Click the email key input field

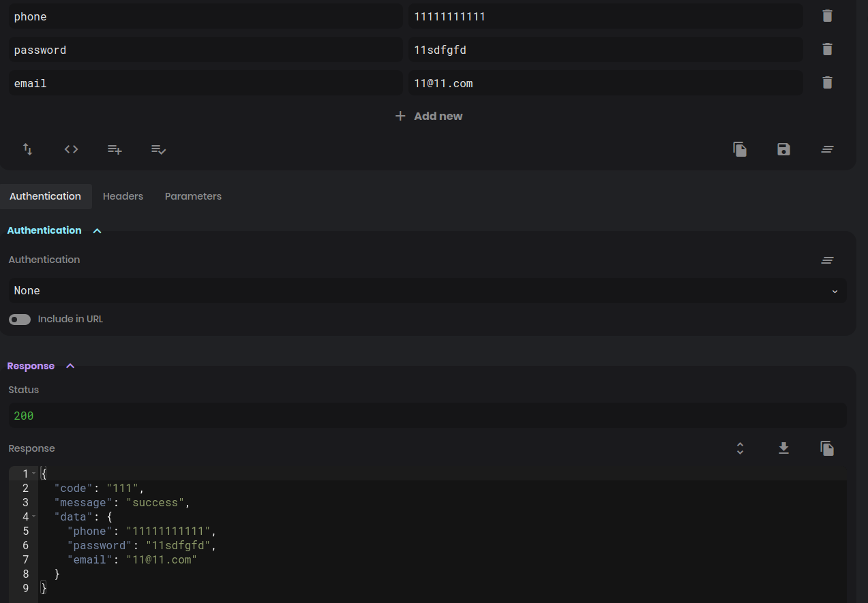205,83
